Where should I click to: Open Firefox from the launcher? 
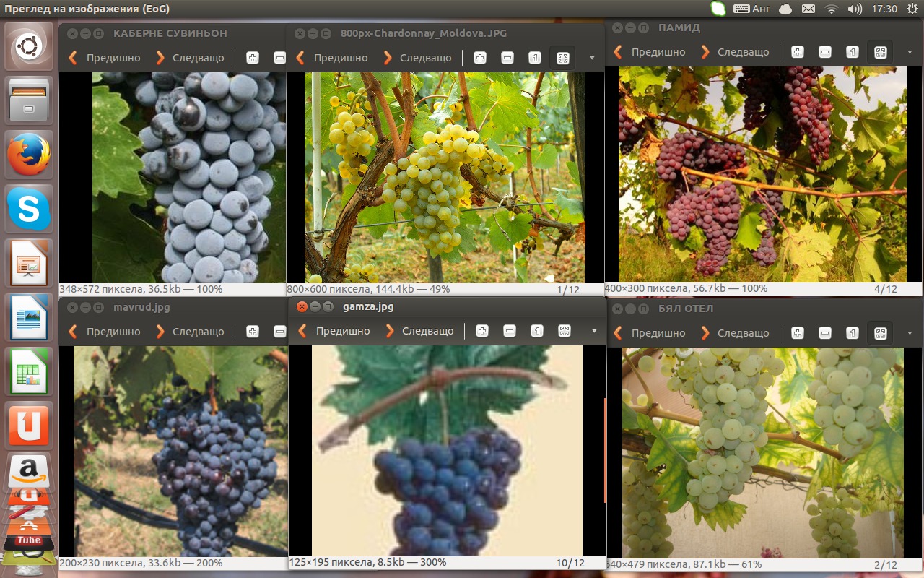pyautogui.click(x=29, y=155)
